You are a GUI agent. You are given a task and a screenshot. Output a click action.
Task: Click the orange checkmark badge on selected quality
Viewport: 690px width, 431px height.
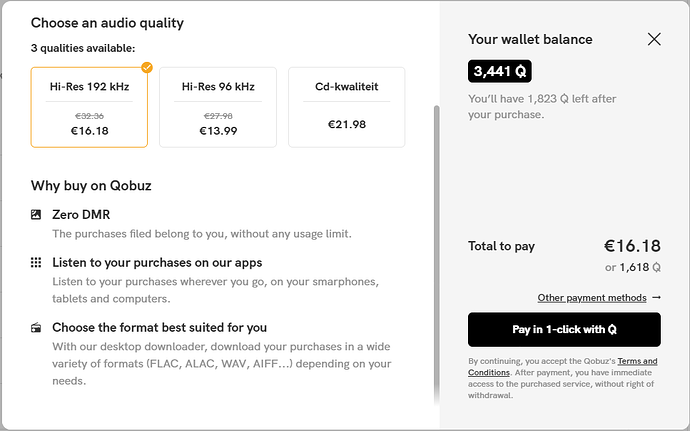(147, 67)
